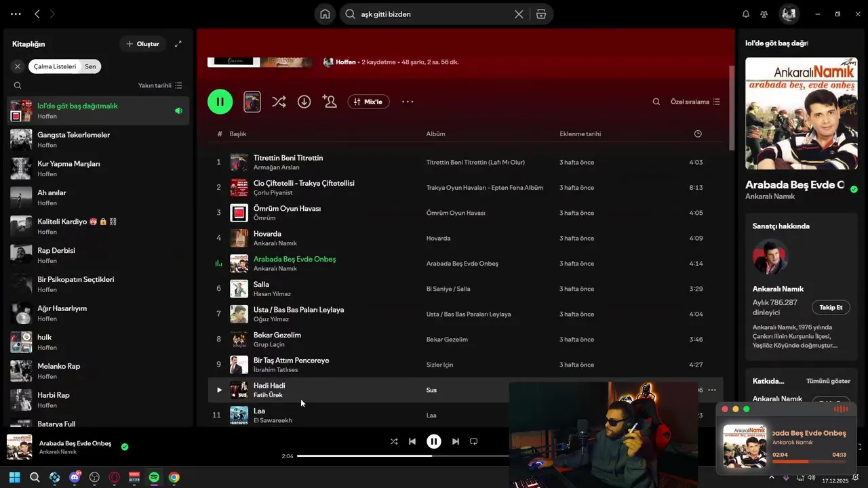Viewport: 868px width, 488px height.
Task: Go back in navigation history
Action: [x=37, y=14]
